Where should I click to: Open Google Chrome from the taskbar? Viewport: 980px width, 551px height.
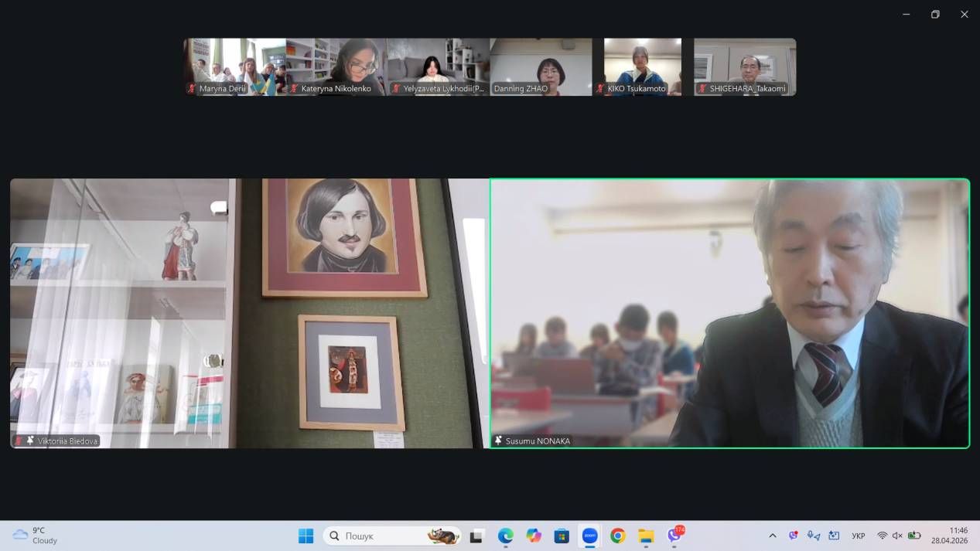pyautogui.click(x=617, y=535)
